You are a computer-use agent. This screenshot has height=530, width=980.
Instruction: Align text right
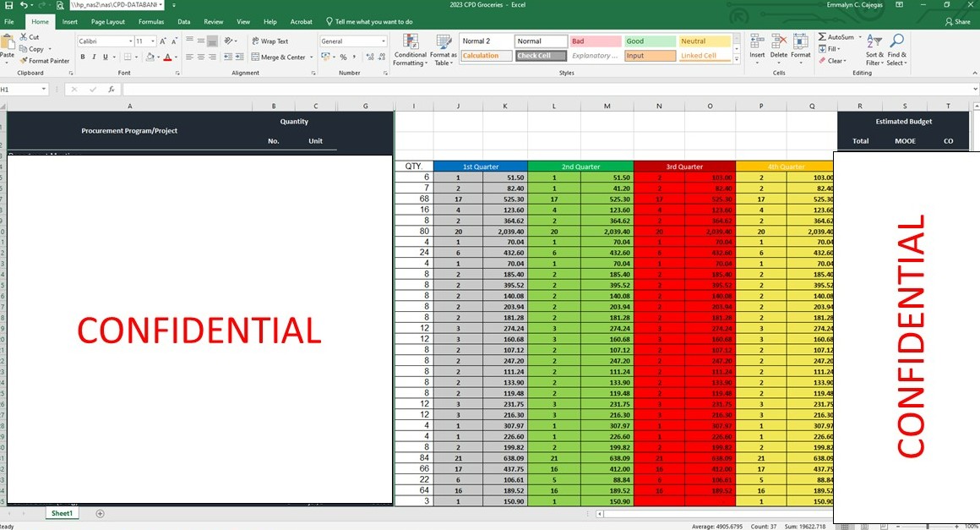coord(213,57)
